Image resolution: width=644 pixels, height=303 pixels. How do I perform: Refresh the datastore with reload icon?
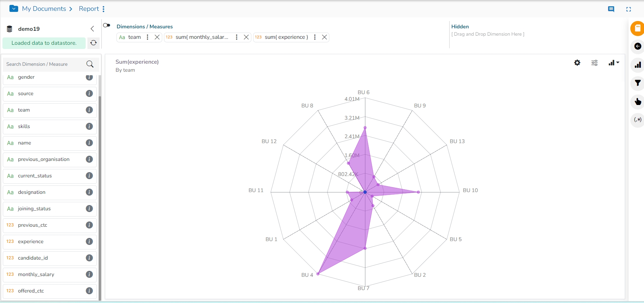coord(93,43)
